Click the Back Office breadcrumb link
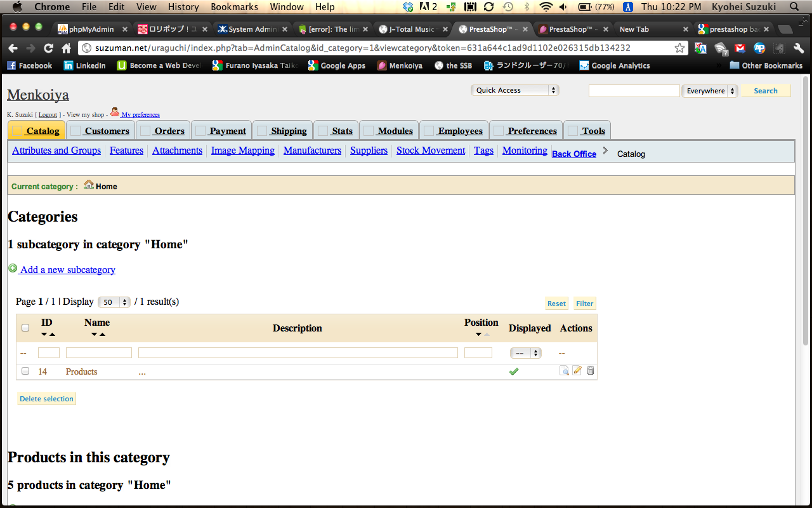812x508 pixels. (x=574, y=154)
